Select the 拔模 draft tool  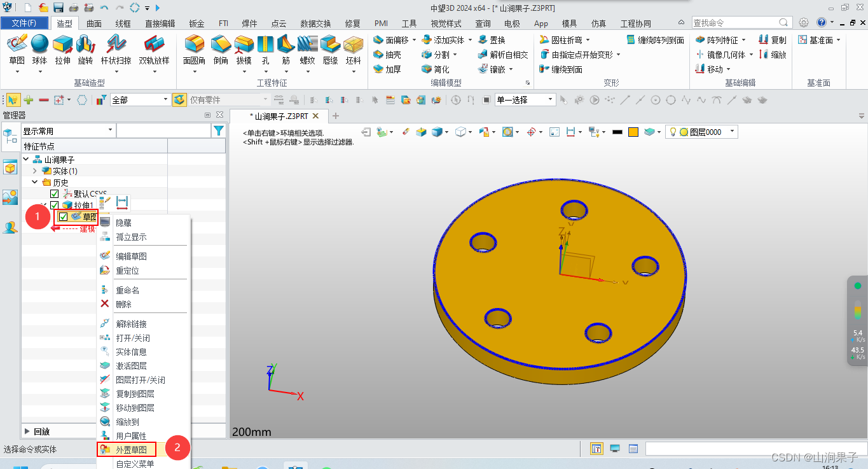(244, 50)
